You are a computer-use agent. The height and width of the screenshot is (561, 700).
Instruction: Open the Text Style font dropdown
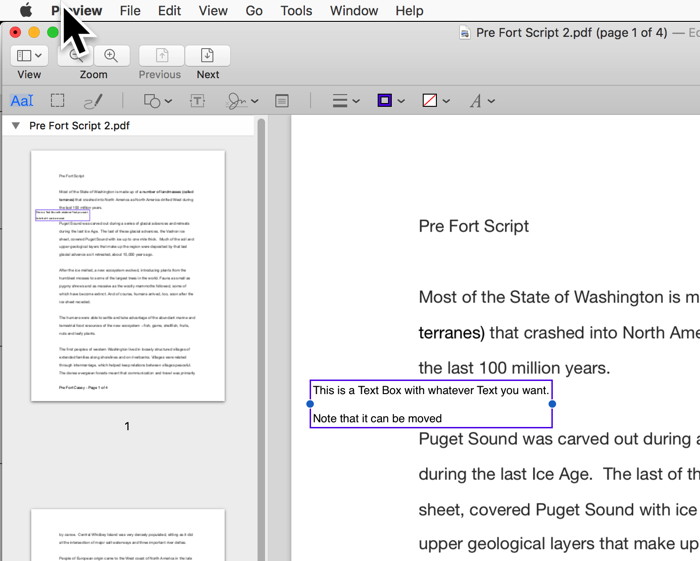click(481, 101)
